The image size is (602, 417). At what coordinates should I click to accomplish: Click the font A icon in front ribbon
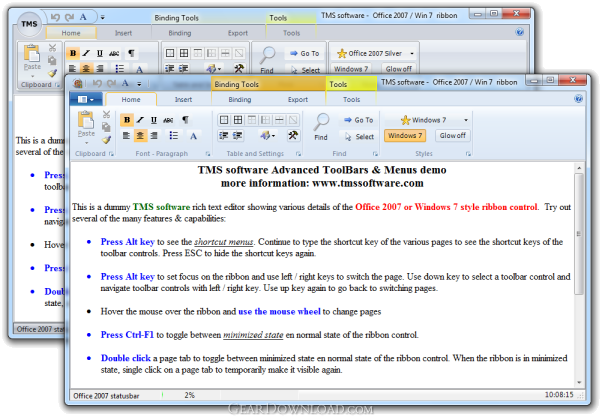pos(193,136)
